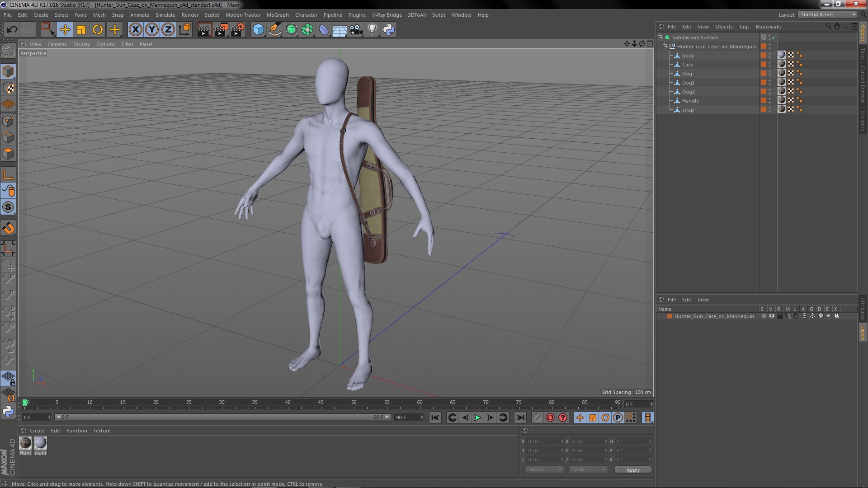Add a Cube primitive object

pyautogui.click(x=258, y=30)
